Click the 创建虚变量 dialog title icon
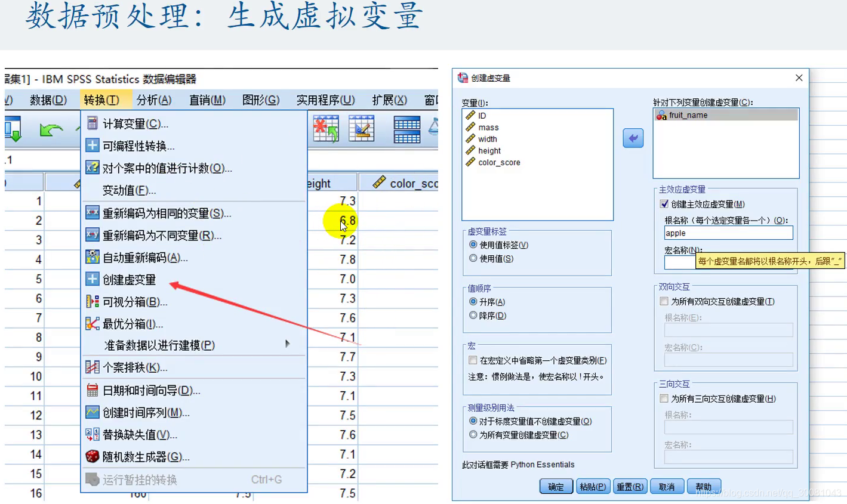Screen dimensions: 847x504 [x=463, y=78]
